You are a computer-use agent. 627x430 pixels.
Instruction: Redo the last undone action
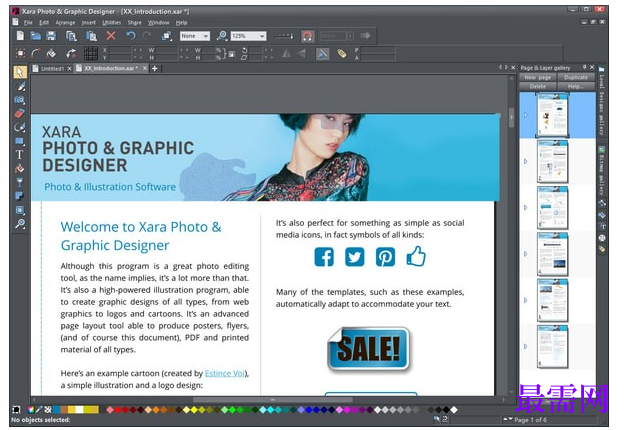coord(147,36)
